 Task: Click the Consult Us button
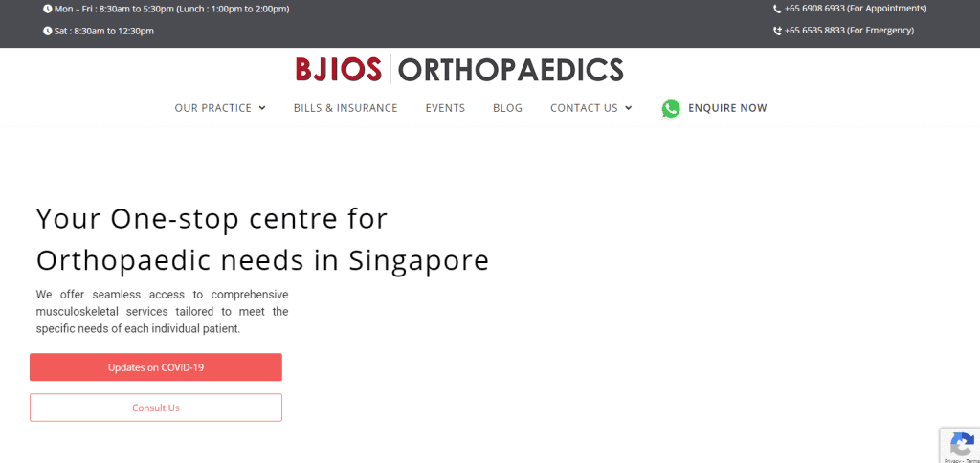pos(156,408)
